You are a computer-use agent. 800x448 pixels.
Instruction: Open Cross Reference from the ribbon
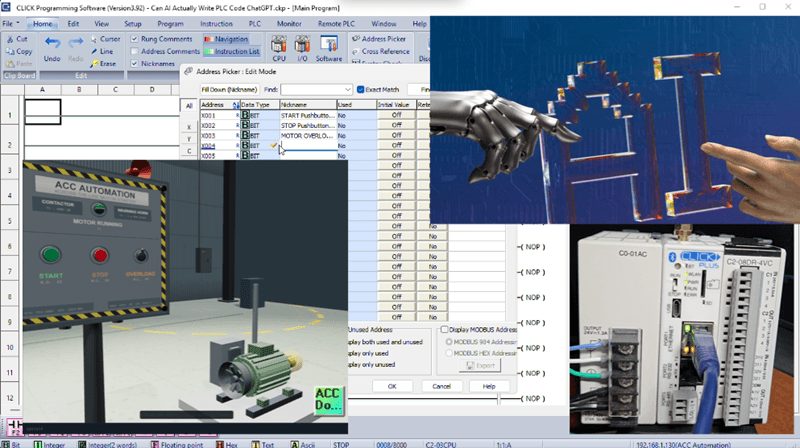381,52
